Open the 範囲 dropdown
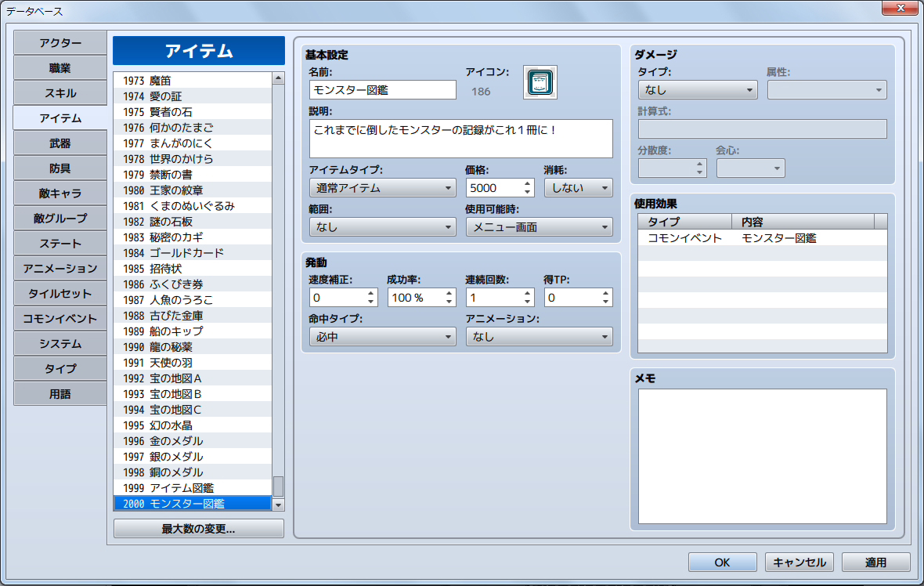Viewport: 924px width, 586px height. click(x=382, y=226)
